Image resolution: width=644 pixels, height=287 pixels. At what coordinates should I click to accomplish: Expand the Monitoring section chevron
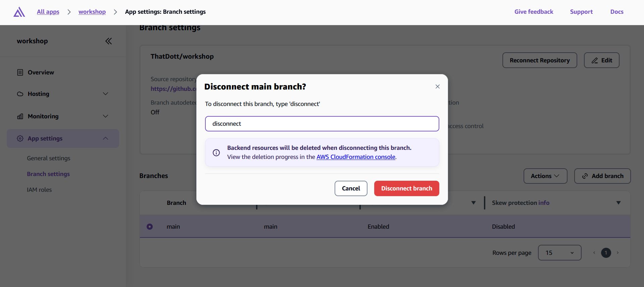point(105,116)
